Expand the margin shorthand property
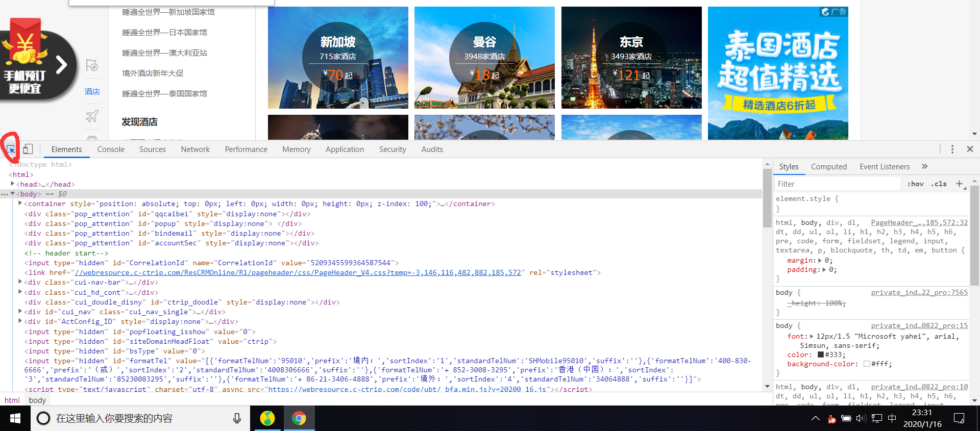Viewport: 980px width, 431px height. [x=820, y=260]
